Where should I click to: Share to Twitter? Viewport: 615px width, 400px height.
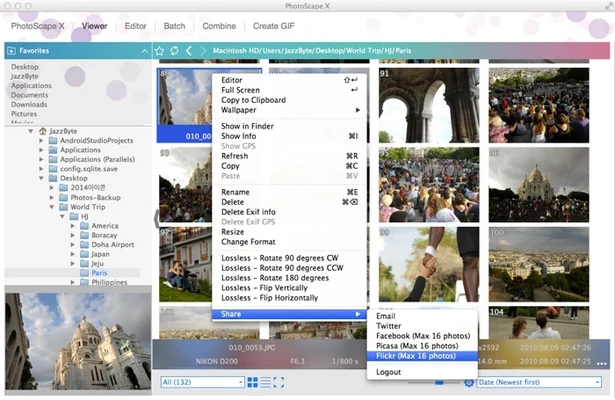422,326
